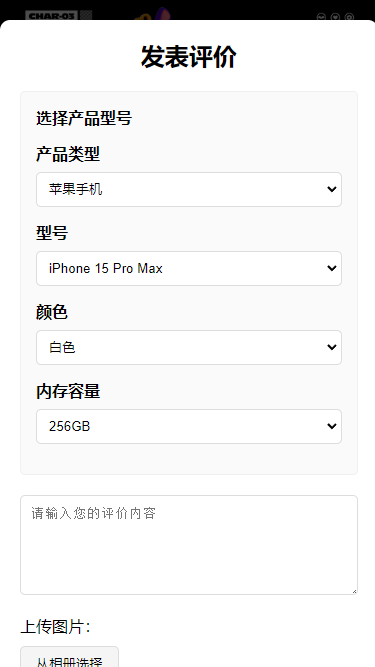Image resolution: width=375 pixels, height=667 pixels.
Task: Click the 上传图片 label
Action: point(55,627)
